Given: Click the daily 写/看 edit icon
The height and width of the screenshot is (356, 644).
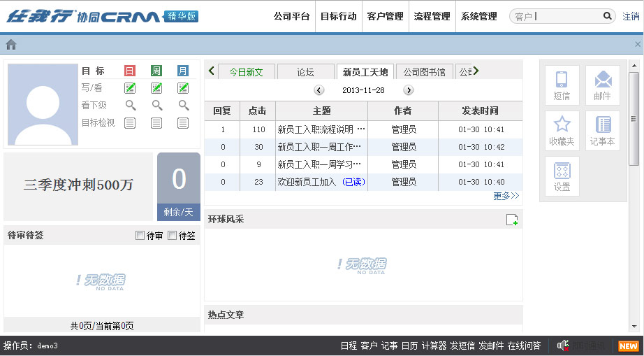Looking at the screenshot, I should [130, 88].
